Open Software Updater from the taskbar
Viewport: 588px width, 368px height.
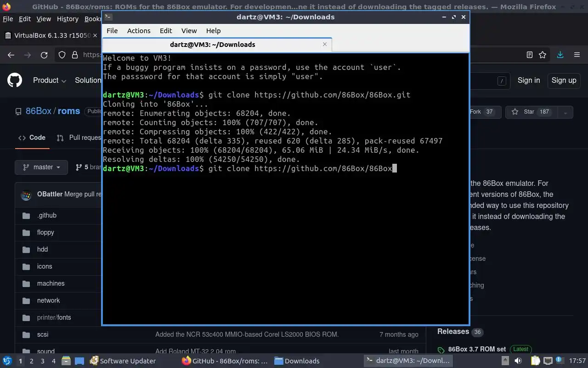pos(123,361)
